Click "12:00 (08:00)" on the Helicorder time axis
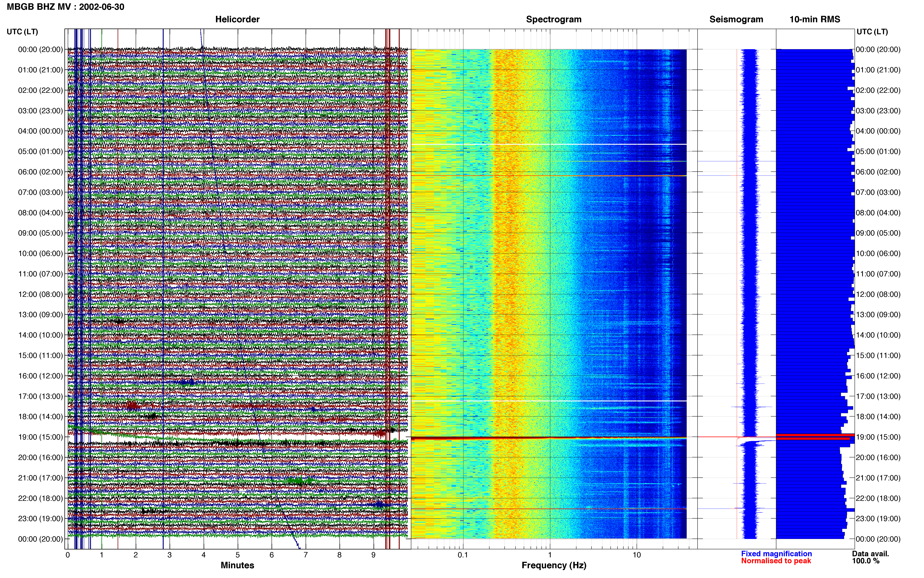Image resolution: width=924 pixels, height=578 pixels. click(41, 294)
